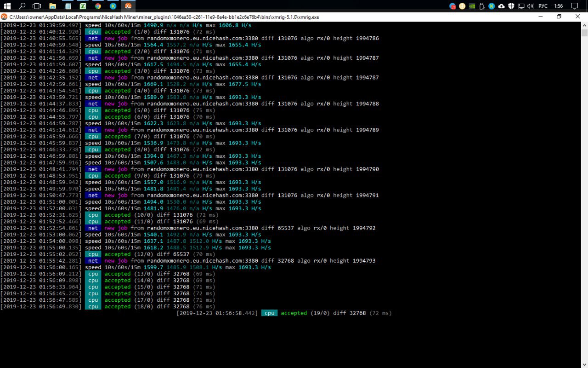Click the new job line with height 1994791
588x368 pixels.
point(190,195)
